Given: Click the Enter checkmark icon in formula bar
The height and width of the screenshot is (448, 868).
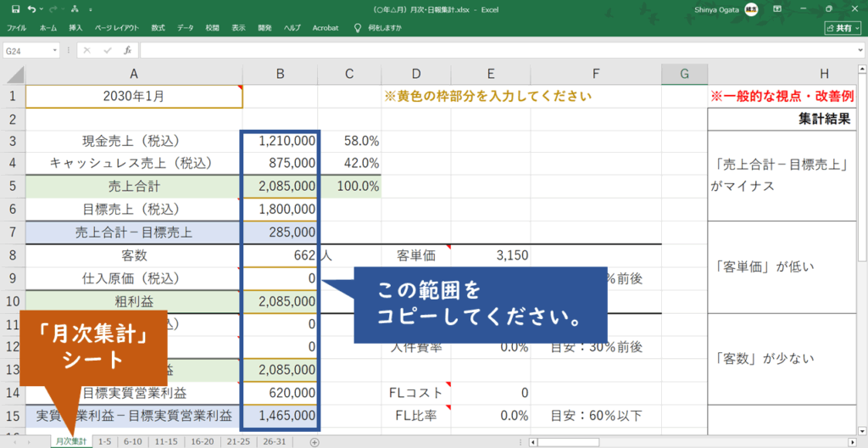Looking at the screenshot, I should tap(107, 50).
